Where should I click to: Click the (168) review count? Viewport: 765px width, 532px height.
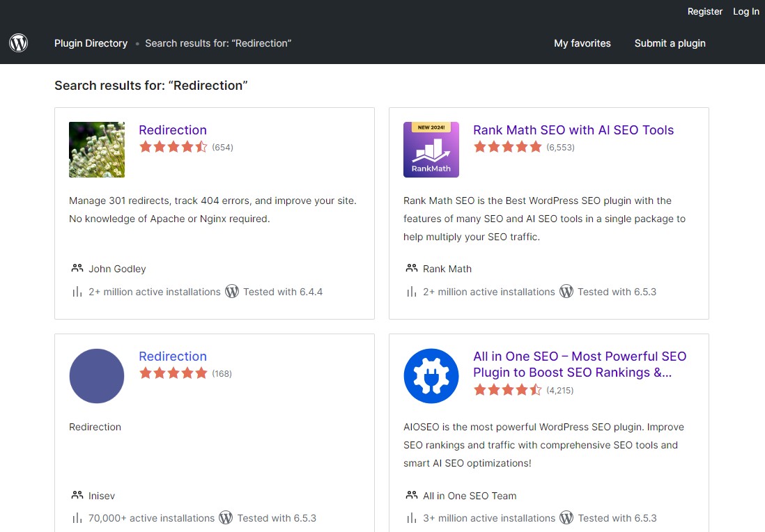tap(222, 373)
